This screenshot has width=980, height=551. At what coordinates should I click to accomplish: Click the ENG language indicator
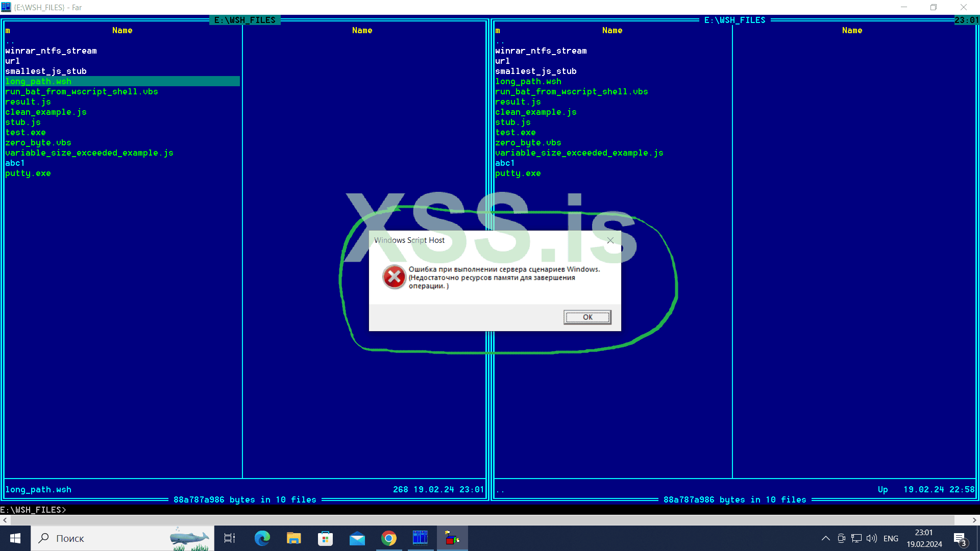pyautogui.click(x=891, y=538)
